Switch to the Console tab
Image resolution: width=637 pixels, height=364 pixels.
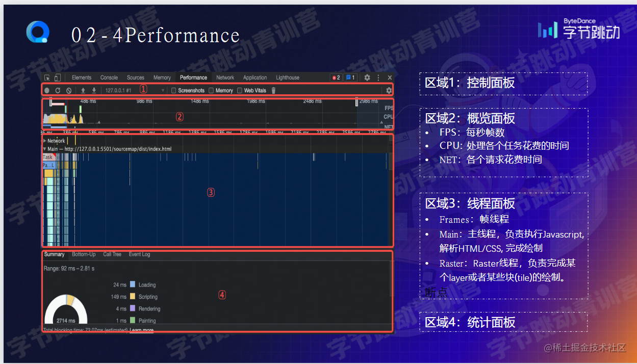pos(109,77)
